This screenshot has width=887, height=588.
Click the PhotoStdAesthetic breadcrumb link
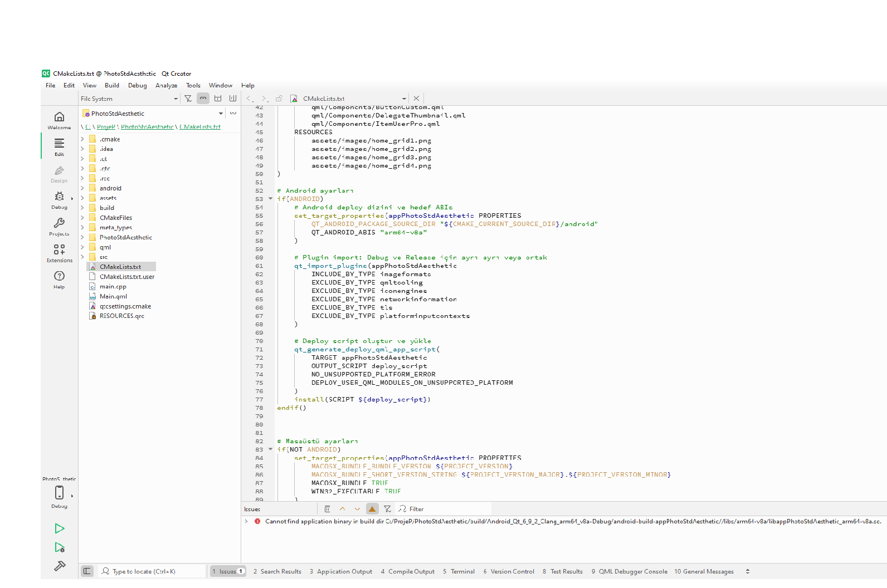tap(147, 127)
